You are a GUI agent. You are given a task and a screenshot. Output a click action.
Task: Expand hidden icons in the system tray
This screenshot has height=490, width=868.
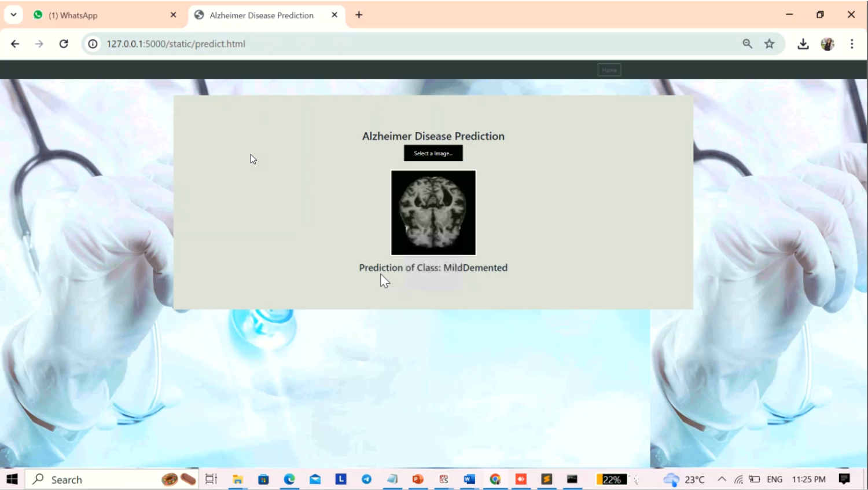click(x=722, y=479)
